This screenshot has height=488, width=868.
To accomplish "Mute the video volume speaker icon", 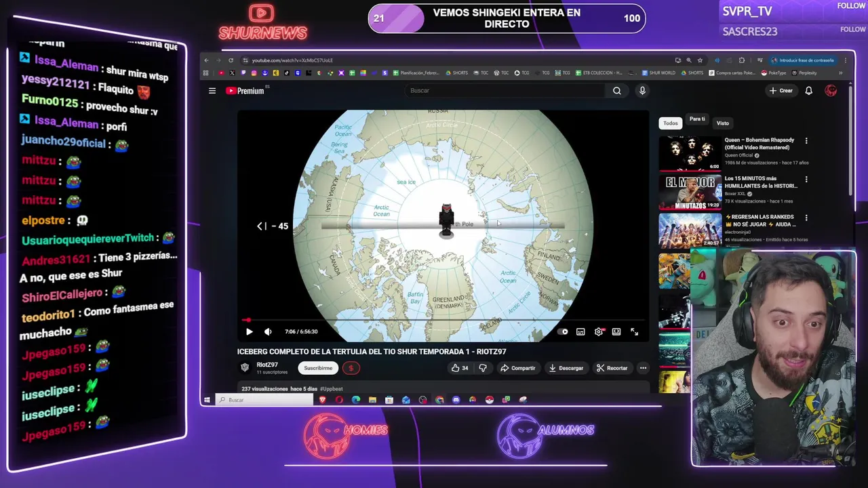I will point(268,331).
